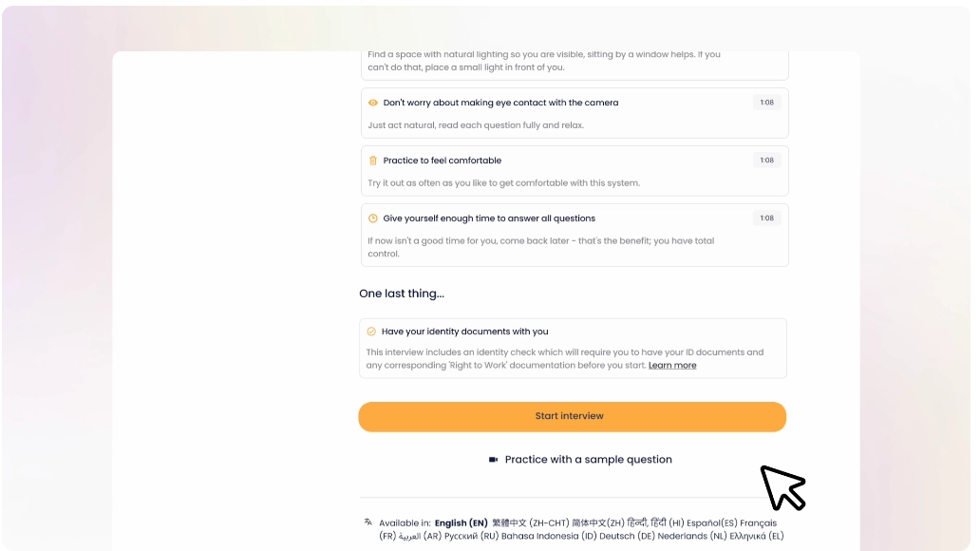Open Practice with a sample question

588,460
